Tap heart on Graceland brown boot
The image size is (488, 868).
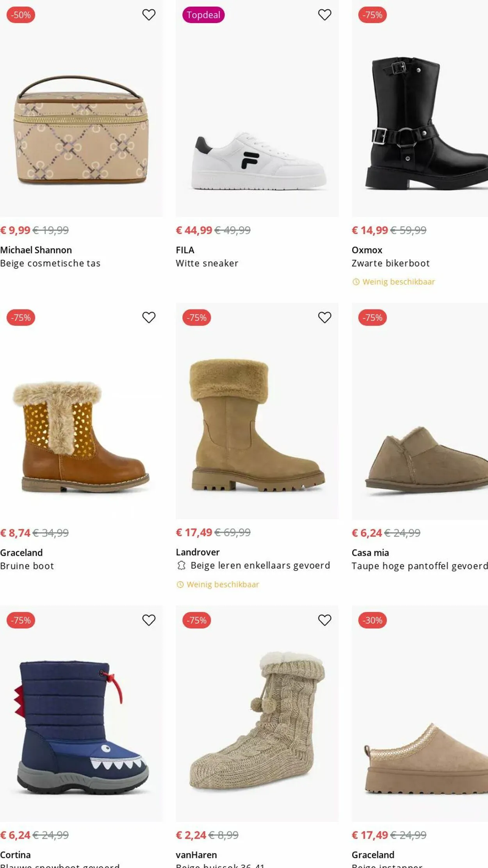pos(149,317)
